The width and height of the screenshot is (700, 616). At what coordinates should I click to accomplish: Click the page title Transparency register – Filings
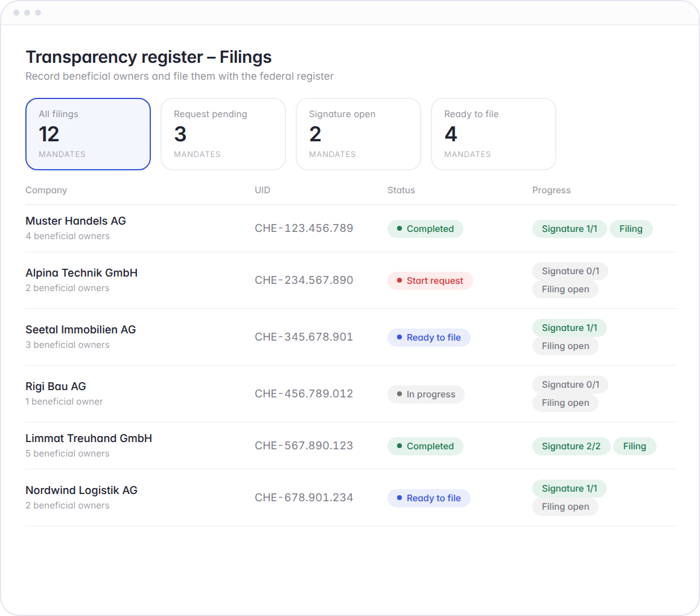click(148, 57)
